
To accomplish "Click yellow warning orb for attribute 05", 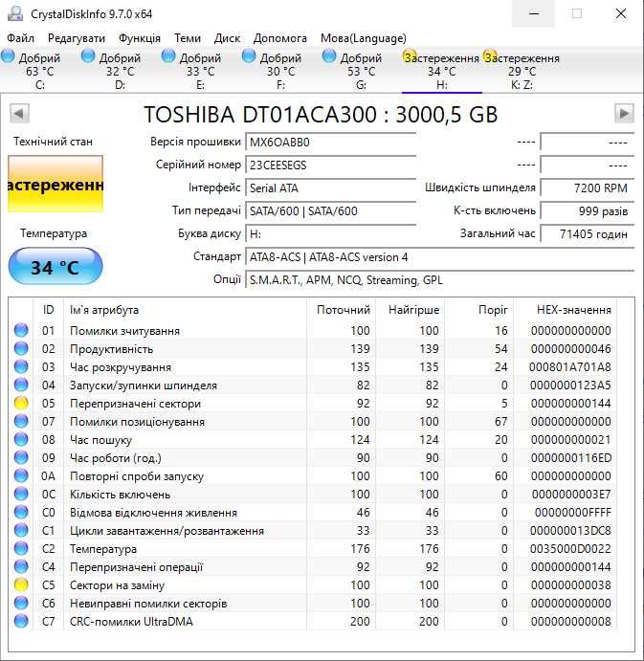I will (x=21, y=403).
